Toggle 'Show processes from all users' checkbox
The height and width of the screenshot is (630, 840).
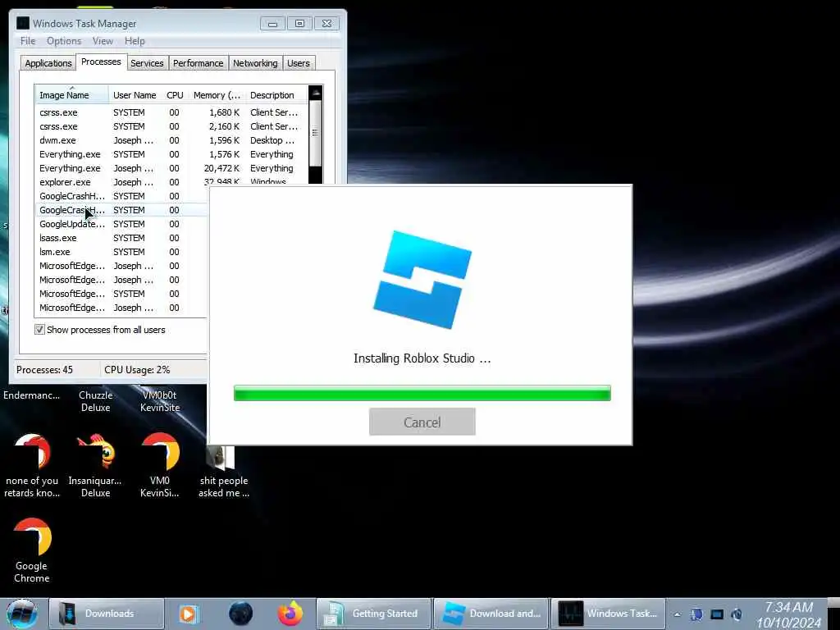39,330
